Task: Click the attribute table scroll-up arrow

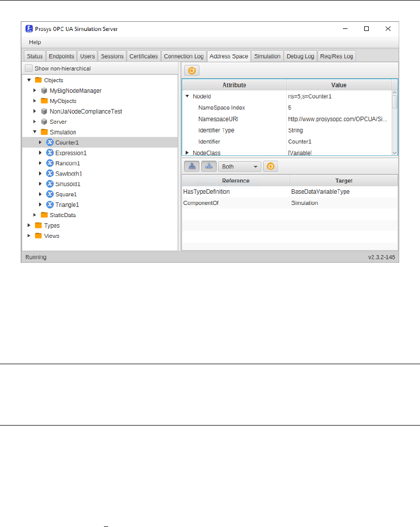Action: tap(395, 92)
